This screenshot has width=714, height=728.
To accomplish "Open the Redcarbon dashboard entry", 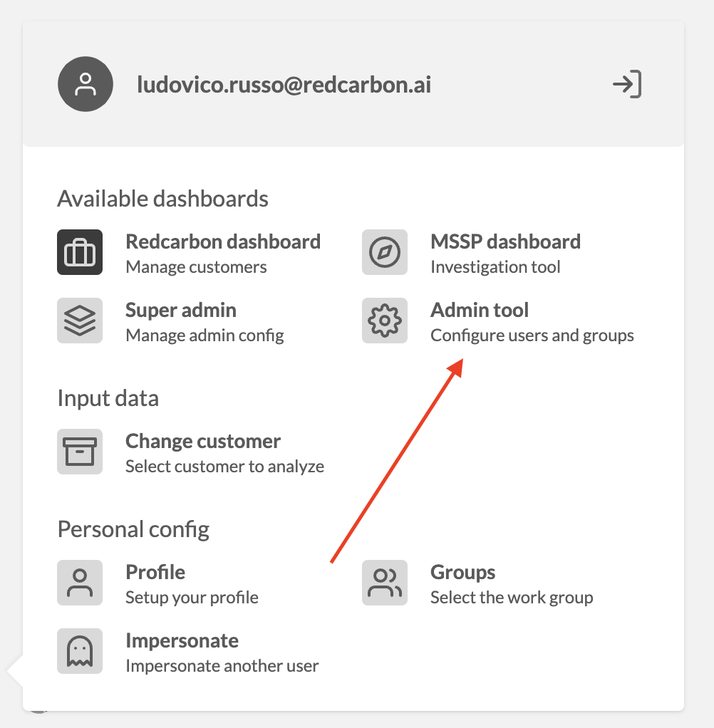I will [x=189, y=252].
